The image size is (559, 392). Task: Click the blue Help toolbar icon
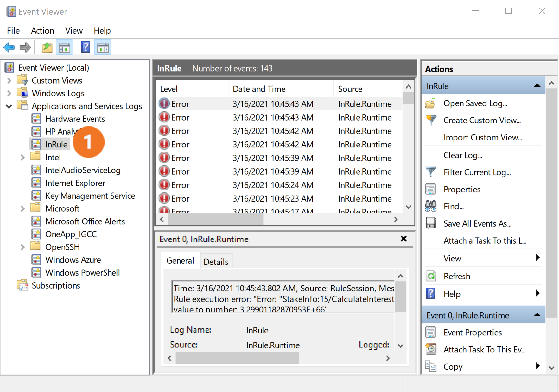pos(85,48)
